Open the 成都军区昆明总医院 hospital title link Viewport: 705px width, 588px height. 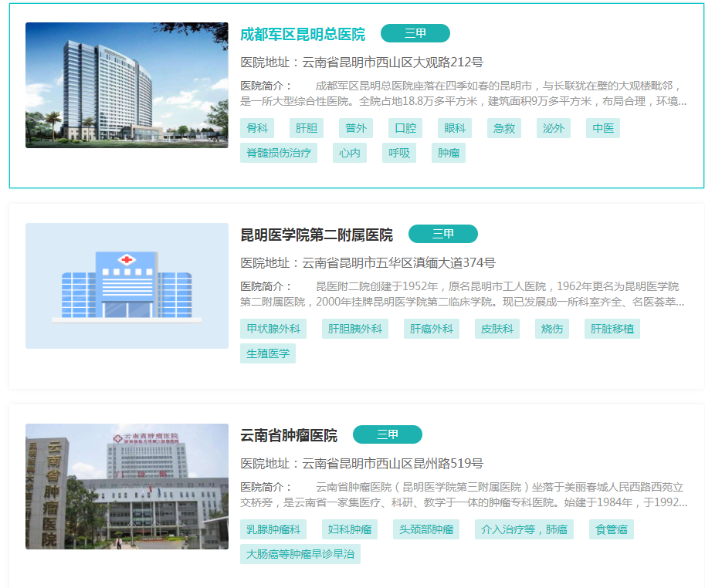[x=303, y=34]
